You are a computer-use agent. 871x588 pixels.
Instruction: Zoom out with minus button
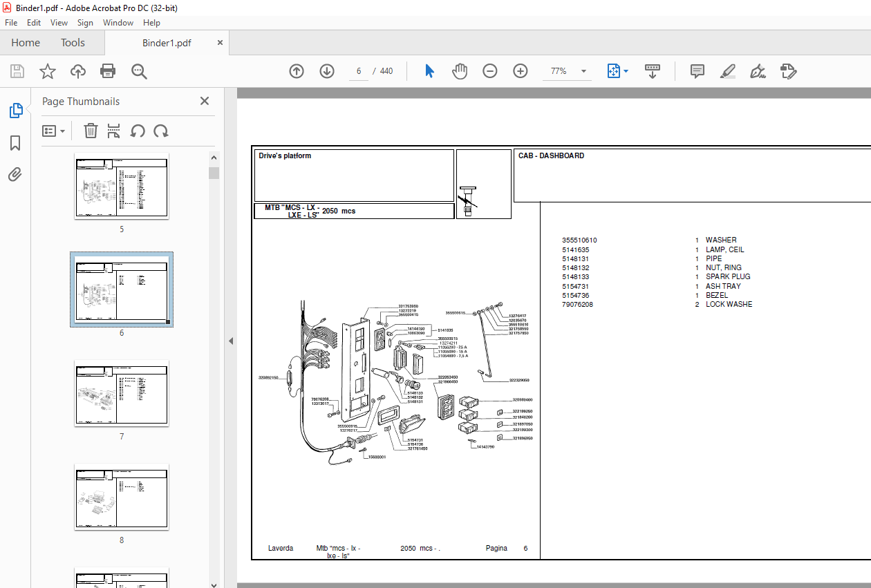pos(490,71)
